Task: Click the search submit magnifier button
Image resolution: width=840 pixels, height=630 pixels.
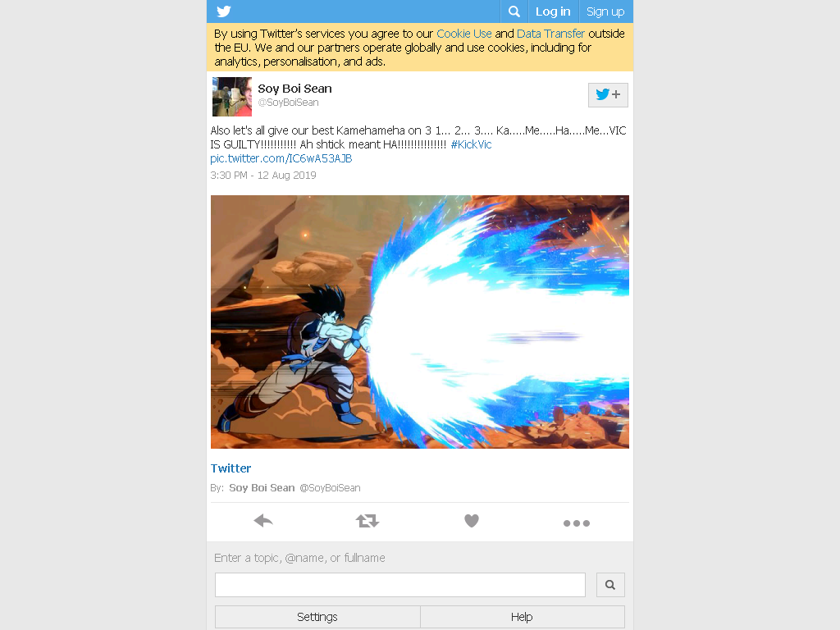Action: pyautogui.click(x=610, y=585)
